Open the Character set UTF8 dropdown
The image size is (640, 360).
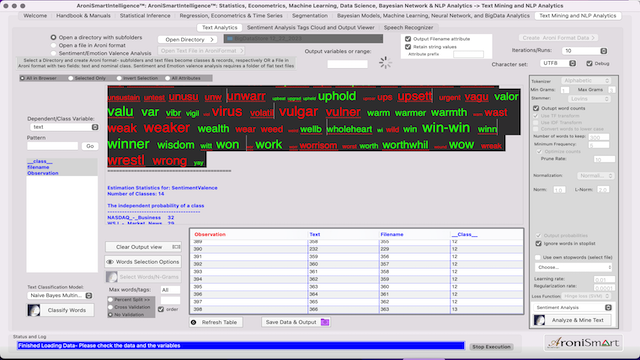[x=558, y=63]
